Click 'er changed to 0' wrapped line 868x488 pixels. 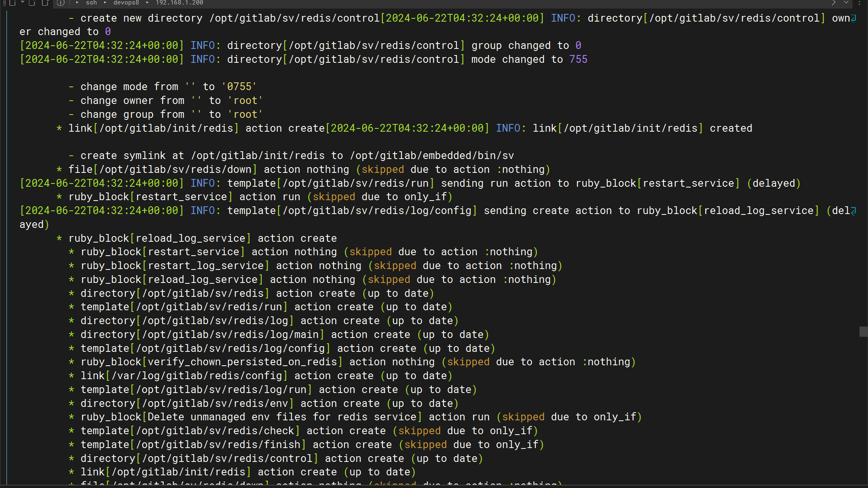65,32
